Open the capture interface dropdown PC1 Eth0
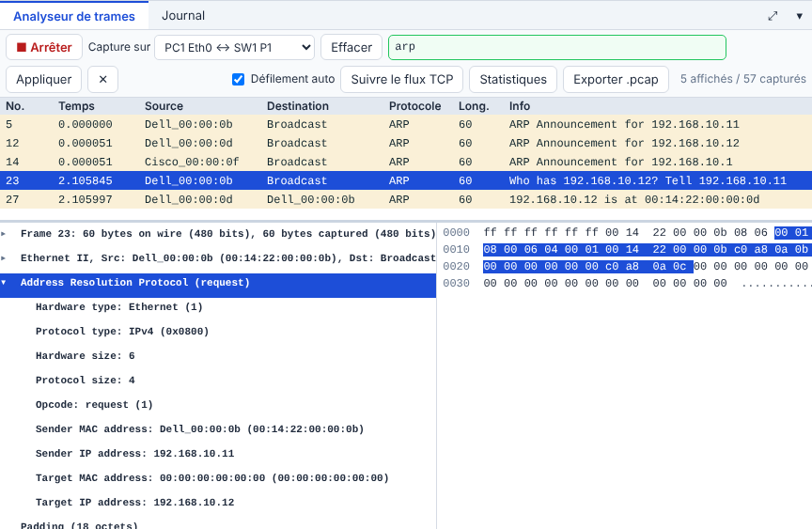812x529 pixels. (235, 48)
